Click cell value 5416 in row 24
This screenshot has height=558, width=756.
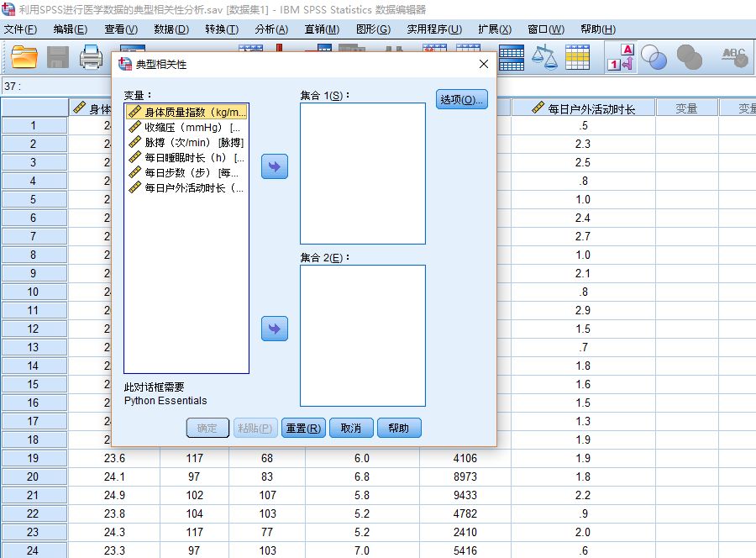[x=465, y=550]
